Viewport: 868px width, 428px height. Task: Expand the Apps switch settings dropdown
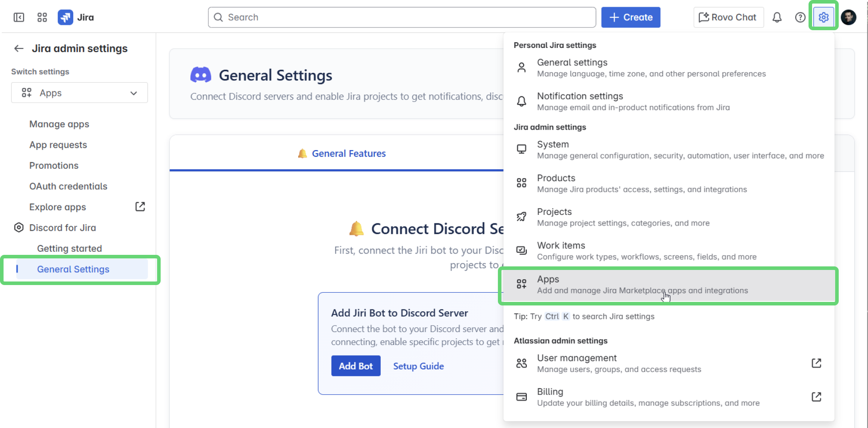point(79,92)
